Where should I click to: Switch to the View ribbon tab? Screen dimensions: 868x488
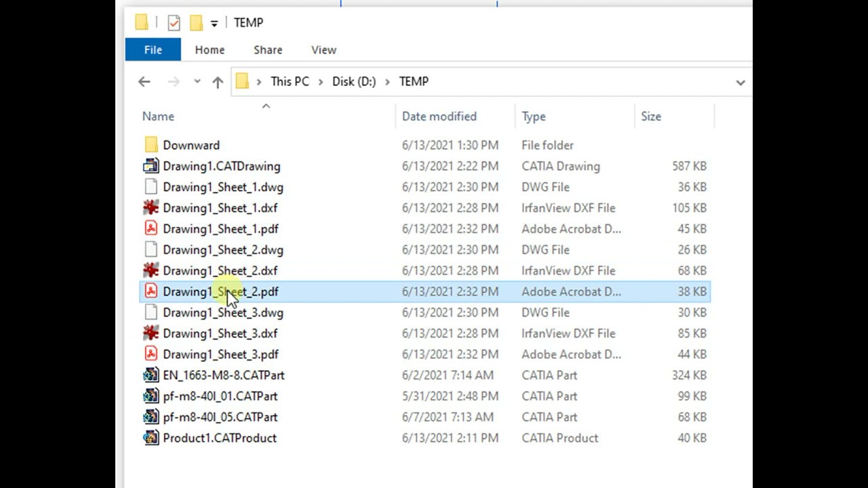[323, 49]
